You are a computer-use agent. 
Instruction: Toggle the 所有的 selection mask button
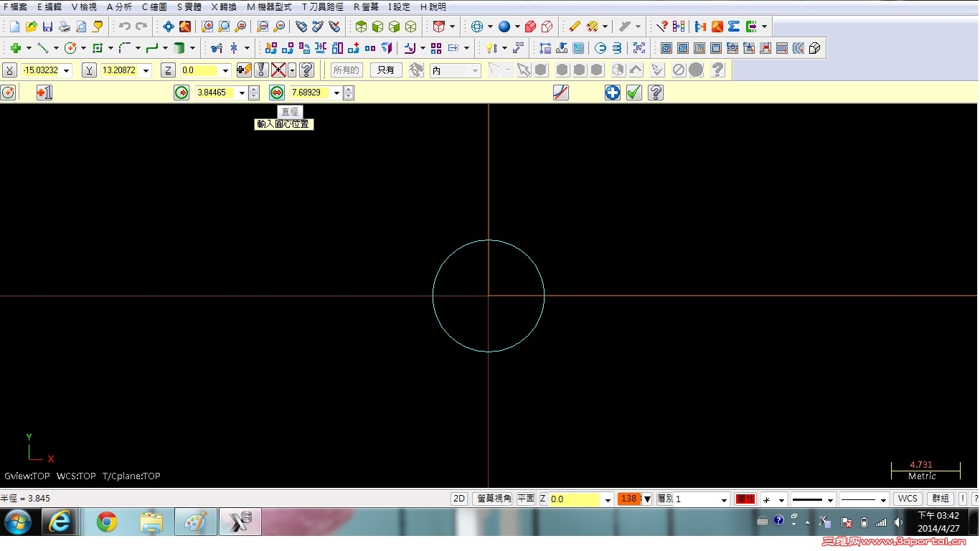(x=346, y=70)
